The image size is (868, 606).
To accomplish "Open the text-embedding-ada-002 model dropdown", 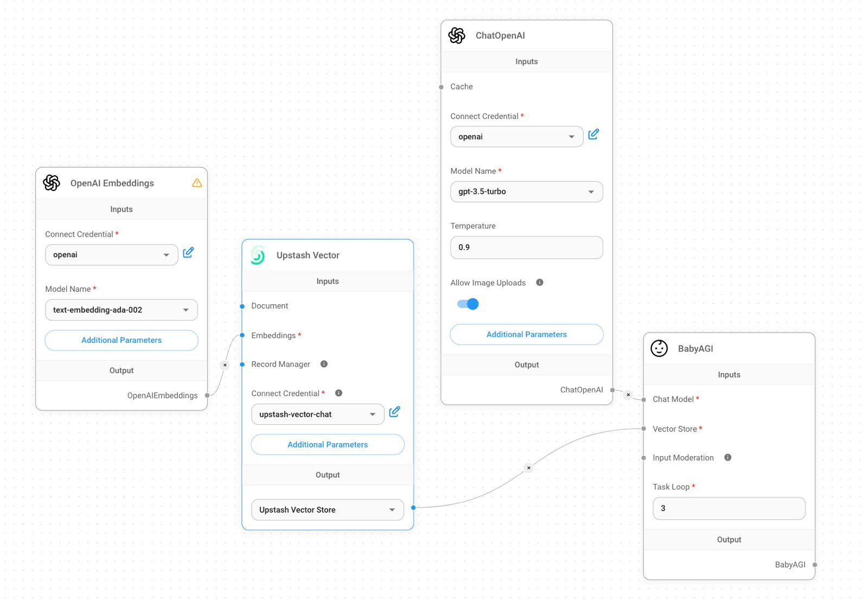I will [121, 310].
